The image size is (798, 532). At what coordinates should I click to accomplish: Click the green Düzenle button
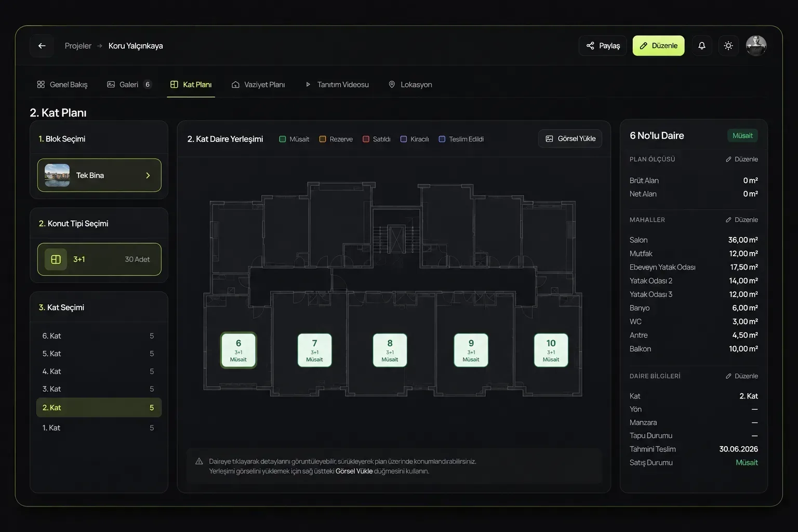click(658, 46)
